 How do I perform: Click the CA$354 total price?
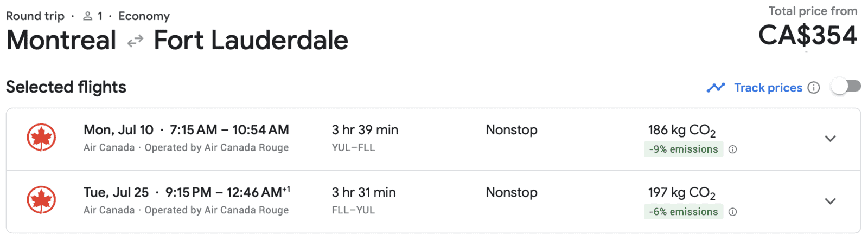pyautogui.click(x=807, y=36)
